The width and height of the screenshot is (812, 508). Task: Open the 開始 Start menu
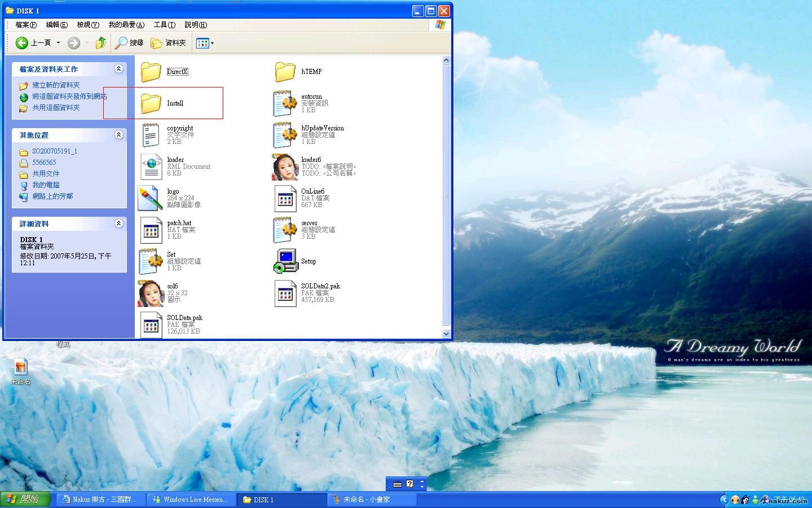coord(25,500)
